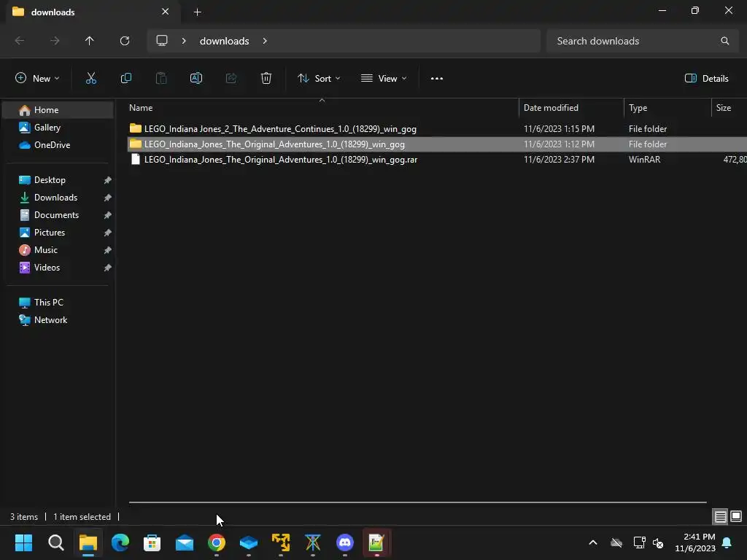Click the Rename icon in toolbar
This screenshot has width=747, height=560.
(196, 78)
